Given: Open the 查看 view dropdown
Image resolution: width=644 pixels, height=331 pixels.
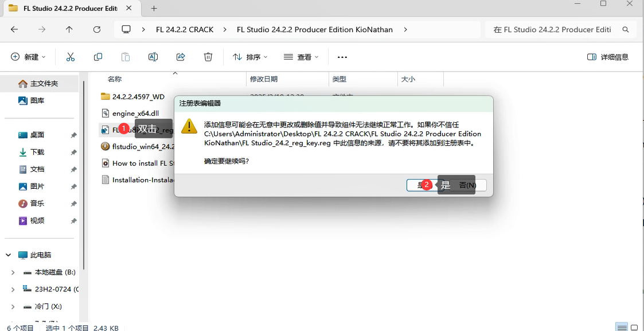Looking at the screenshot, I should [301, 57].
